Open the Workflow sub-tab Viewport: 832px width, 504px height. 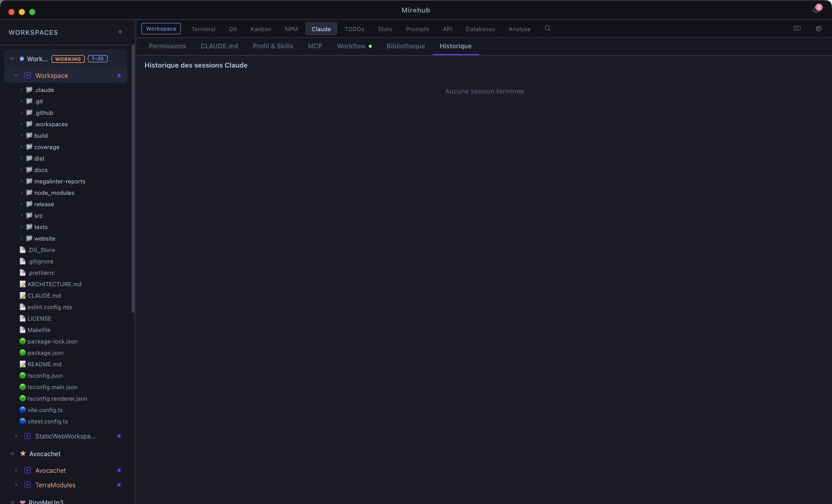[x=351, y=46]
